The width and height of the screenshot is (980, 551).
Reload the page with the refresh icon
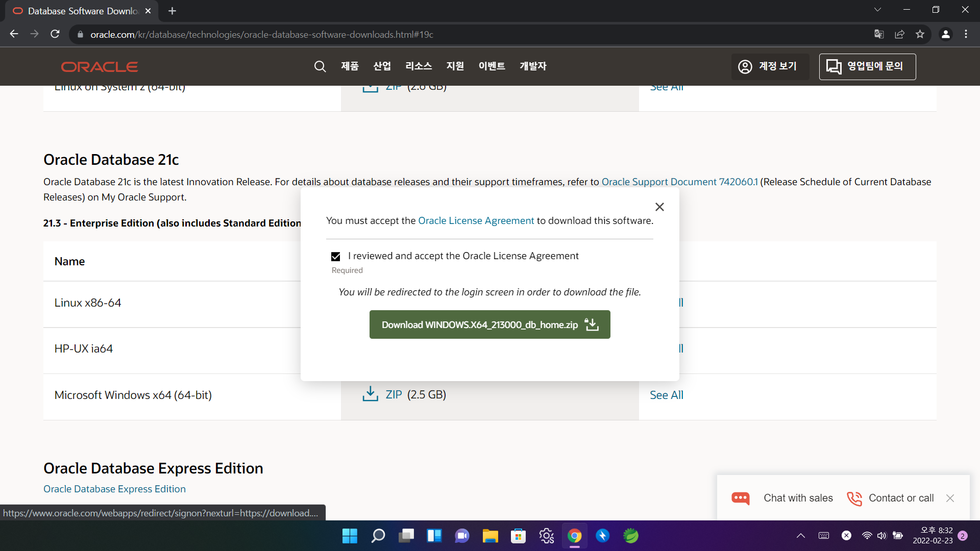(x=55, y=34)
